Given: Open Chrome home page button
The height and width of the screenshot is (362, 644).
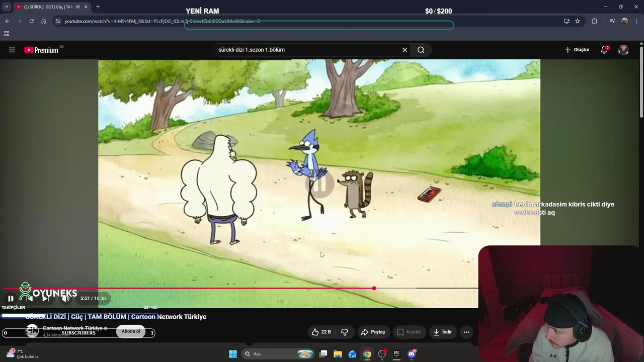Looking at the screenshot, I should (x=44, y=21).
